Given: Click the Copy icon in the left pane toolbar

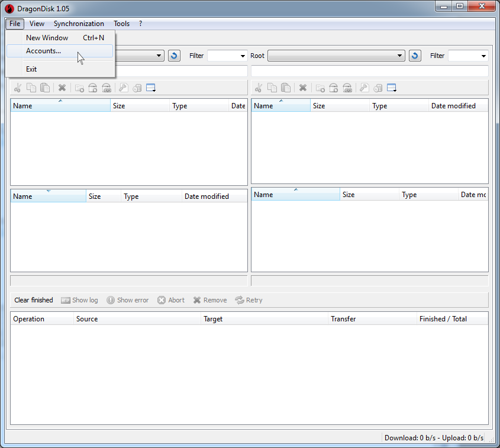Looking at the screenshot, I should click(x=31, y=88).
